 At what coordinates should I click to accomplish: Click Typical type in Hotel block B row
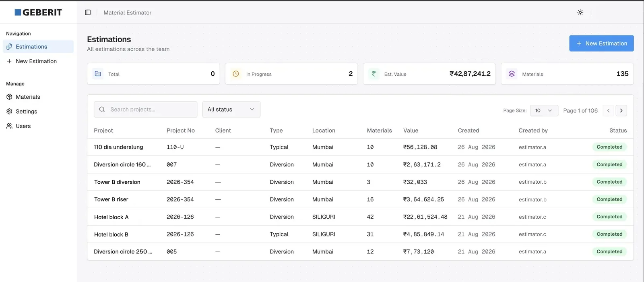(279, 234)
